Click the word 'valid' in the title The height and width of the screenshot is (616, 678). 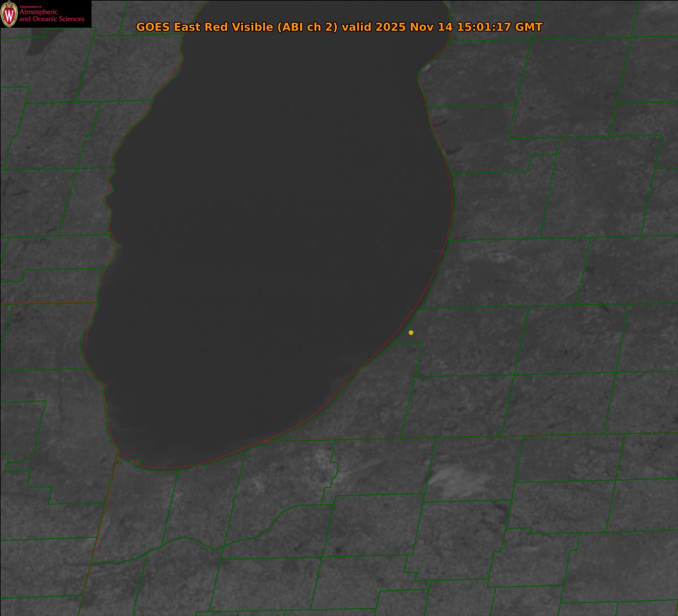click(357, 27)
